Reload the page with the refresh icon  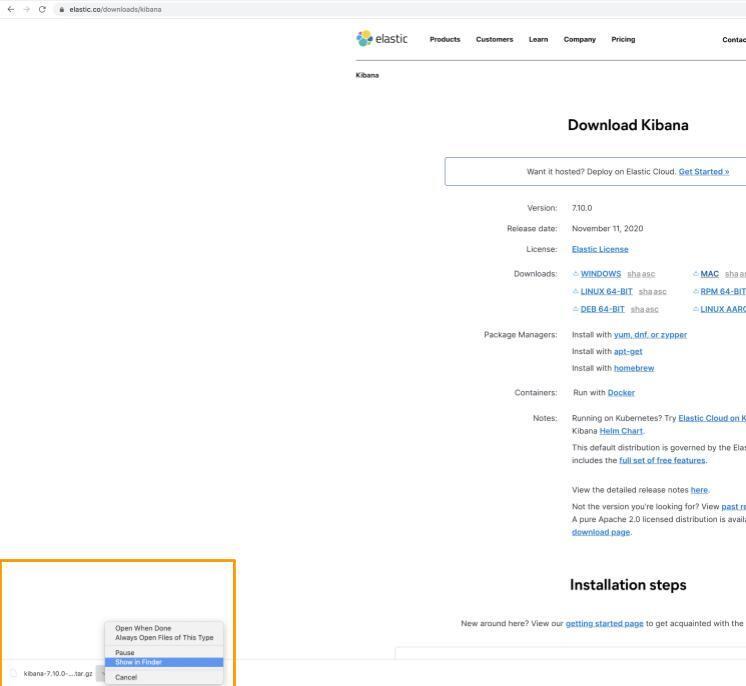(42, 10)
